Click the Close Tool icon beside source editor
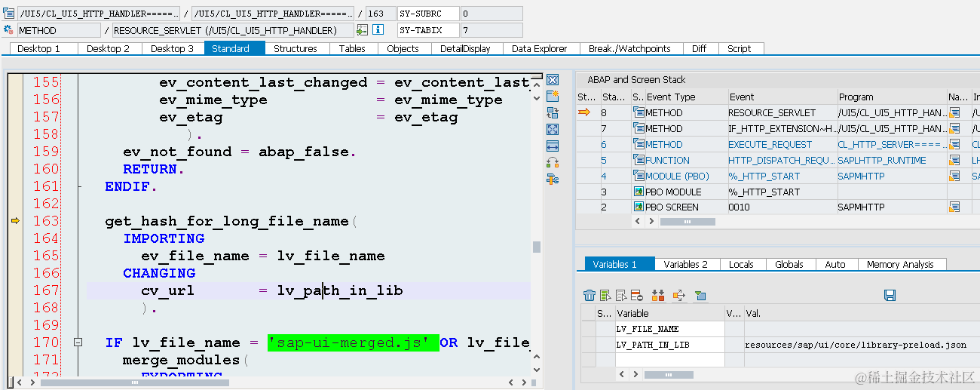 (x=553, y=80)
